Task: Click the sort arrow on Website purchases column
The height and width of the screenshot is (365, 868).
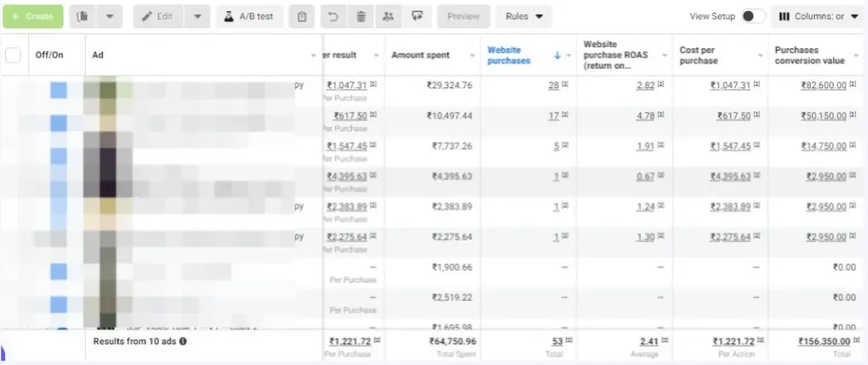Action: pyautogui.click(x=557, y=55)
